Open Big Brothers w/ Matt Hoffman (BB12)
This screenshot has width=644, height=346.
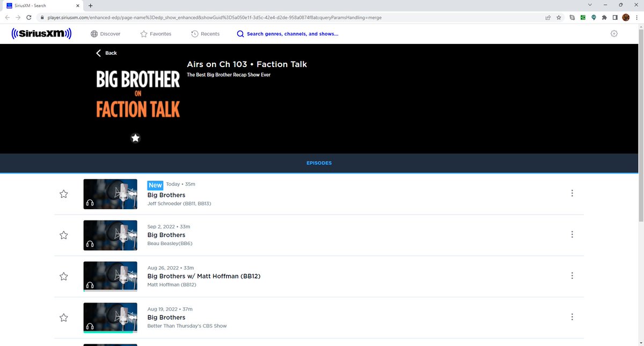coord(204,276)
